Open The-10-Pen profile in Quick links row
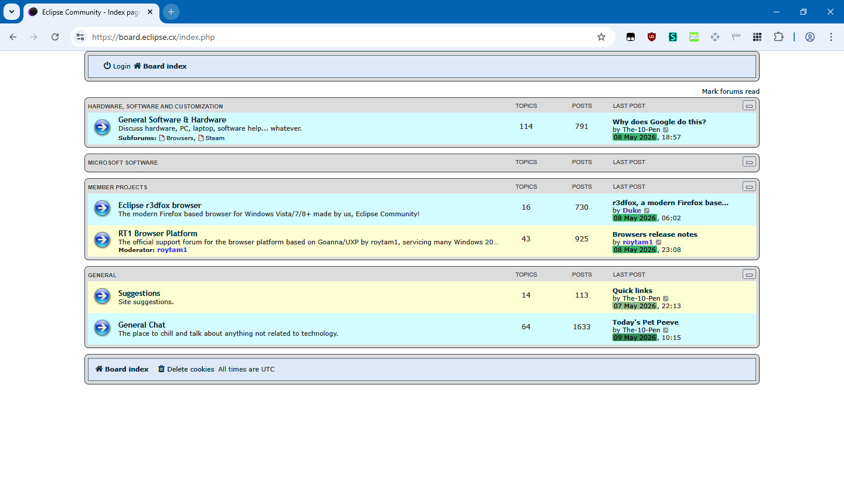Viewport: 844px width, 504px height. coord(641,298)
